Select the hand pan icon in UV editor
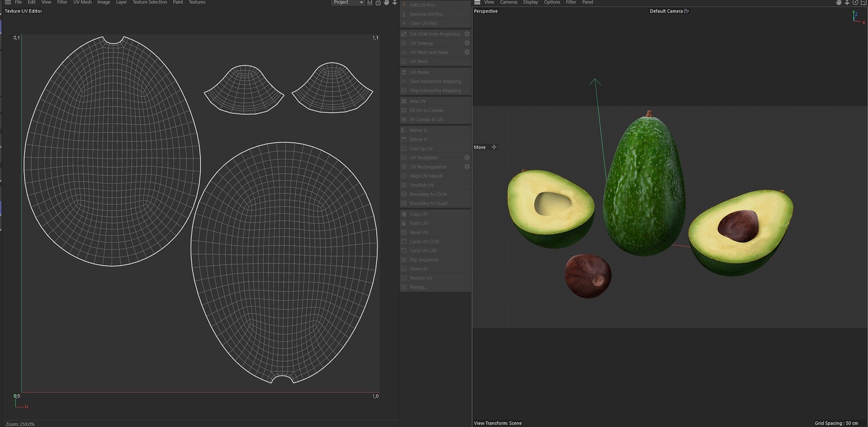Screen dimensions: 868x427 pos(386,2)
